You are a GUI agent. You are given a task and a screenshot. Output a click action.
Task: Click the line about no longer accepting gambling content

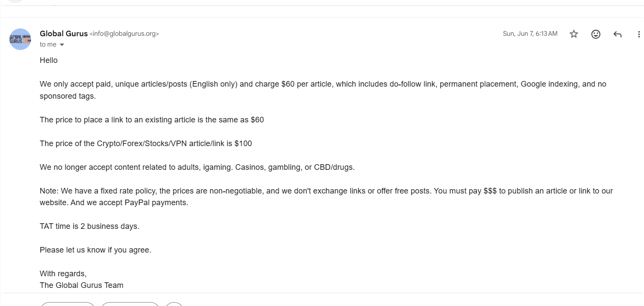coord(197,167)
